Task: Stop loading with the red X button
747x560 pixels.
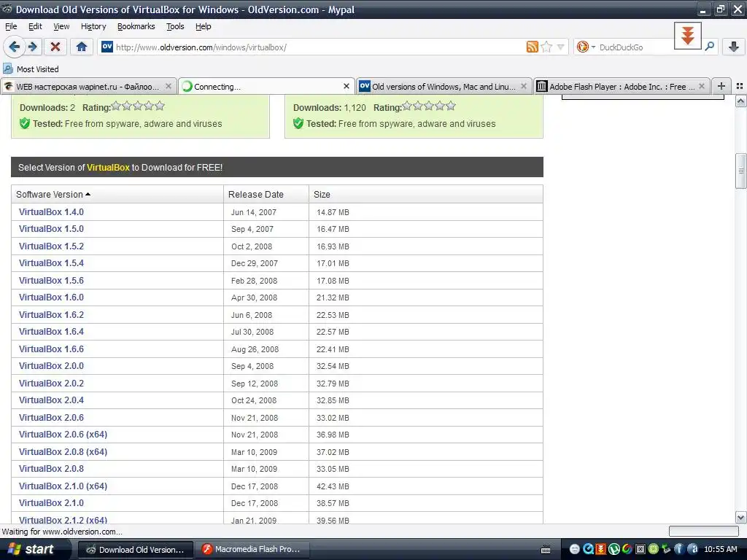Action: [x=55, y=47]
